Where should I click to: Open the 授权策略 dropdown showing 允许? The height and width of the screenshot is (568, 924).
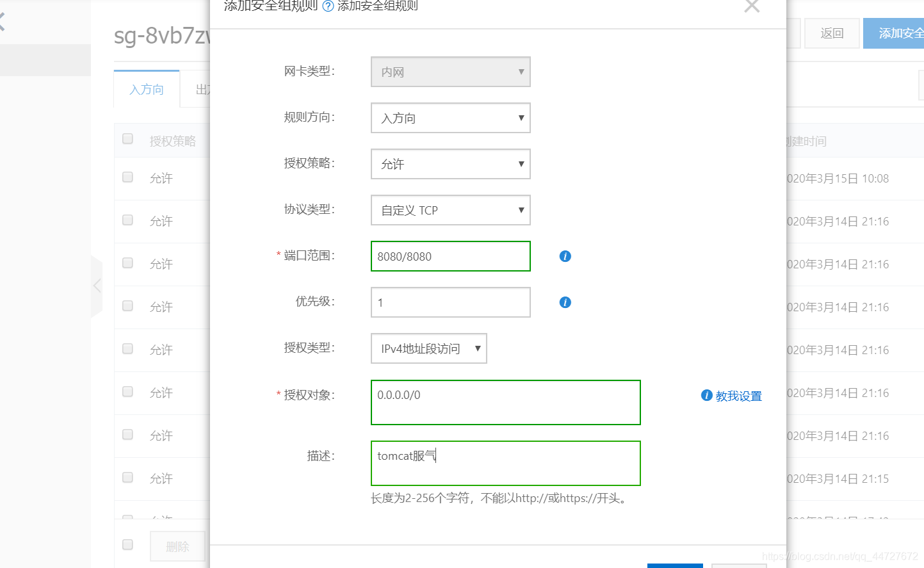(451, 164)
